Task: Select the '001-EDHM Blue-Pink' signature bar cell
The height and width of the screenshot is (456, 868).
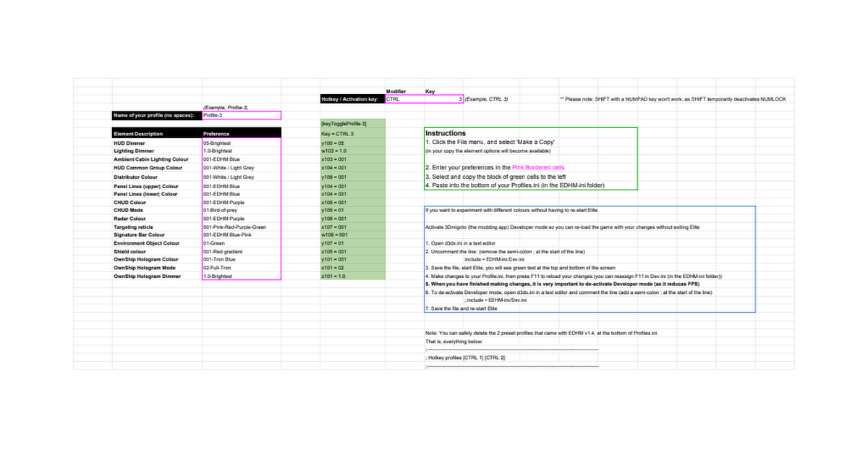Action: 242,235
